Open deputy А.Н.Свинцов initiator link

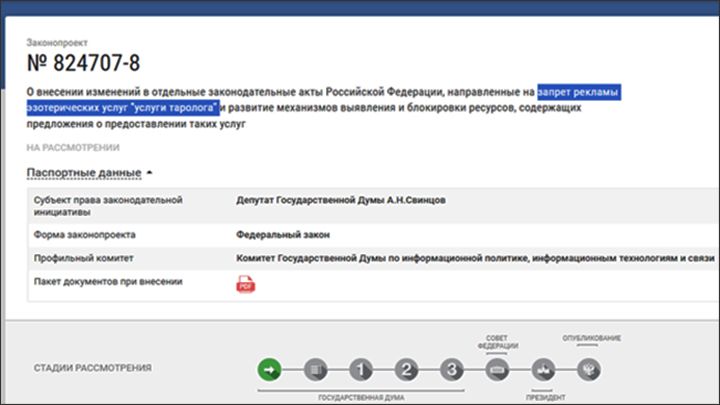click(x=341, y=200)
